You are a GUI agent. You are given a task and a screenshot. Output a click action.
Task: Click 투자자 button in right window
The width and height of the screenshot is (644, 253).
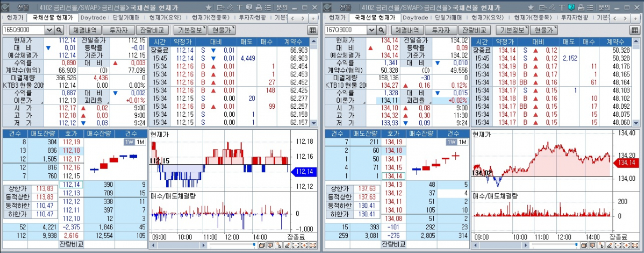441,30
